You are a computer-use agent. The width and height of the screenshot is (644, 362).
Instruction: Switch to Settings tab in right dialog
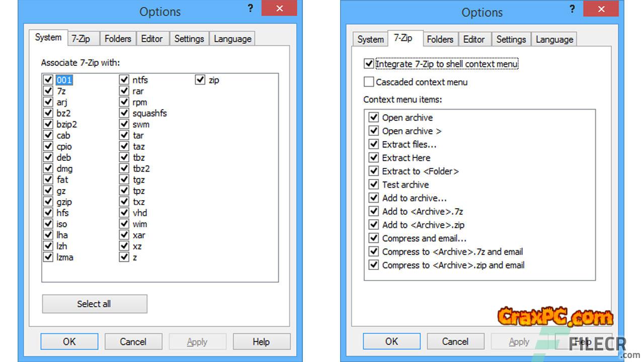click(x=511, y=39)
